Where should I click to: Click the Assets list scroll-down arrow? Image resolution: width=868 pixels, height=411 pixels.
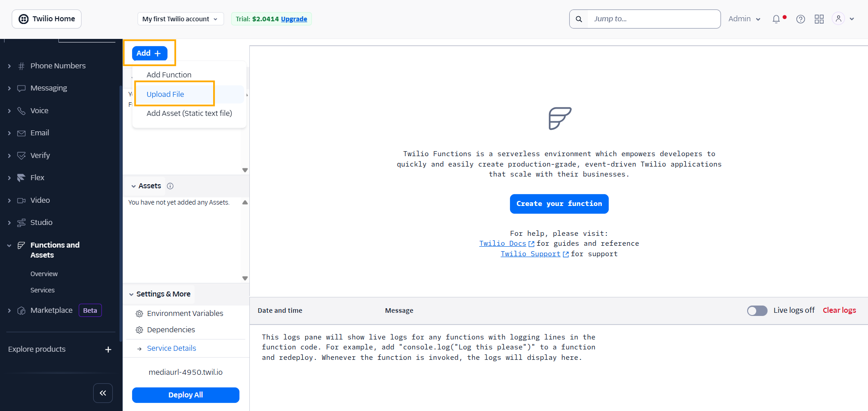click(x=245, y=278)
